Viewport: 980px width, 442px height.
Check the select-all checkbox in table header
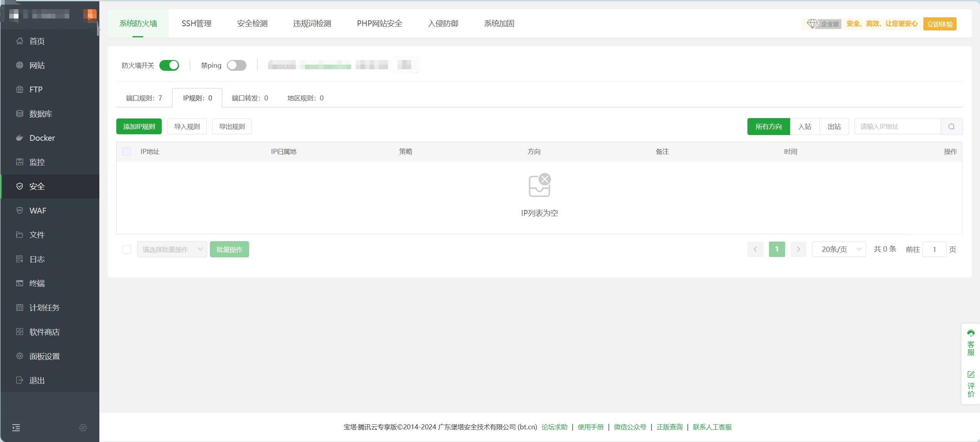click(126, 152)
